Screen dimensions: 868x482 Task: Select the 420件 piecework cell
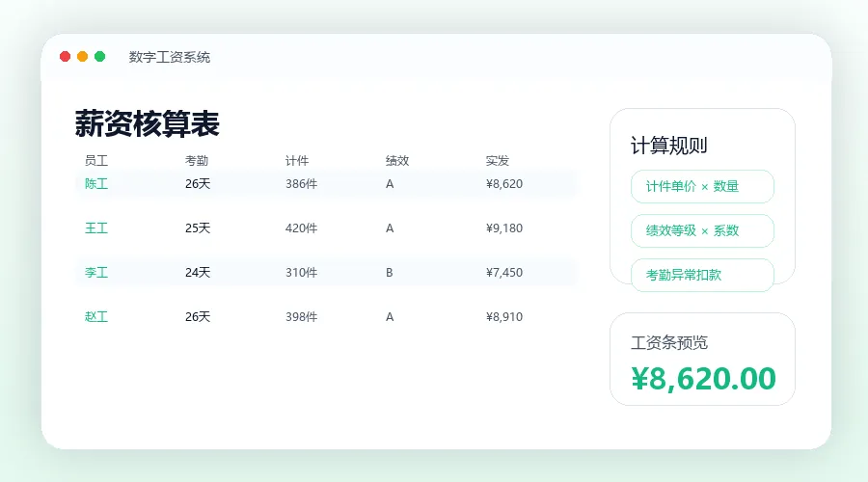point(301,228)
